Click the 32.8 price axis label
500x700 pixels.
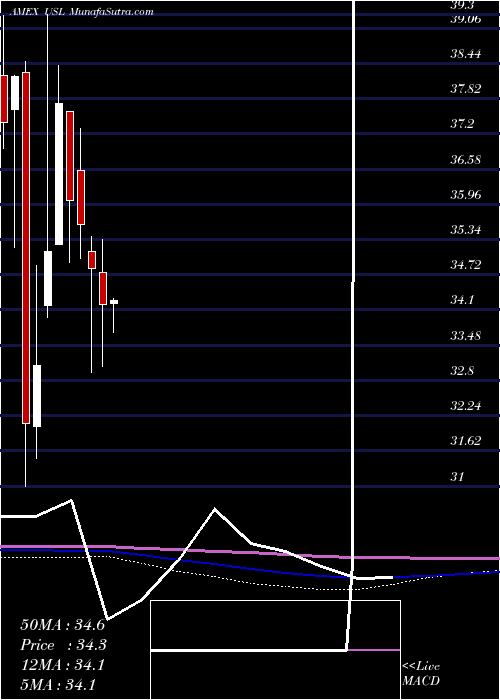click(x=462, y=371)
